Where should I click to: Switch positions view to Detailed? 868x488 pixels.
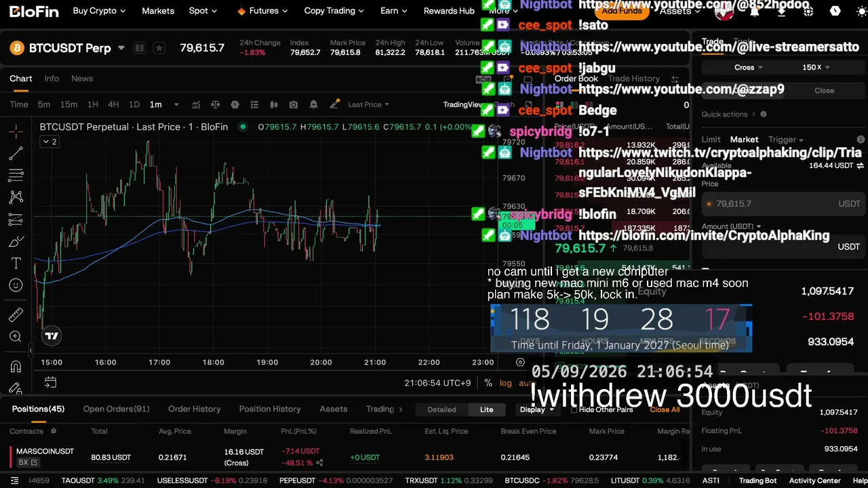click(441, 409)
